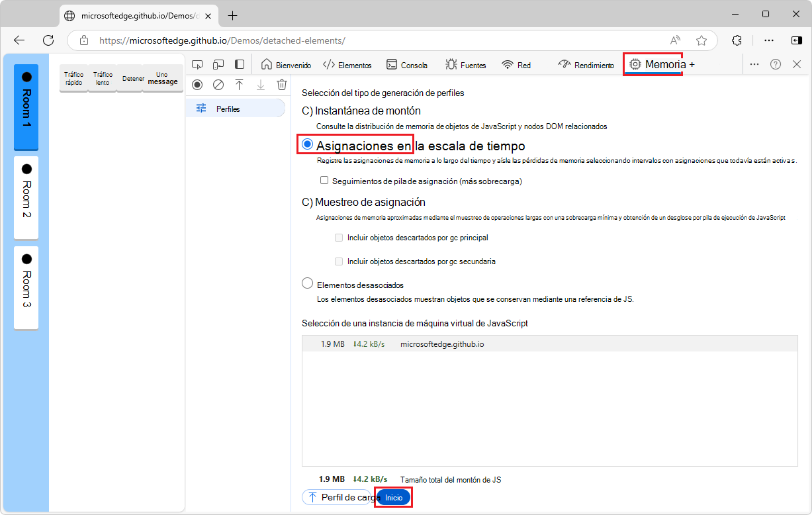Click the save profile download arrow icon

[260, 85]
